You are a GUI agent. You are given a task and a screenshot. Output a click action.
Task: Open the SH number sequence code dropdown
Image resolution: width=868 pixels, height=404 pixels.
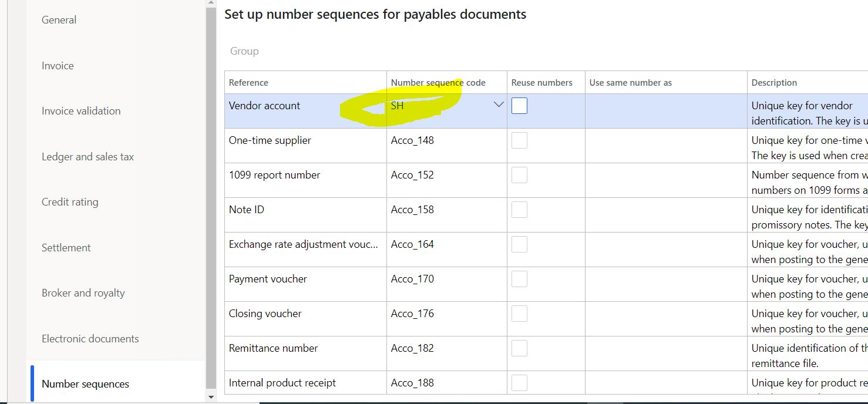click(499, 105)
